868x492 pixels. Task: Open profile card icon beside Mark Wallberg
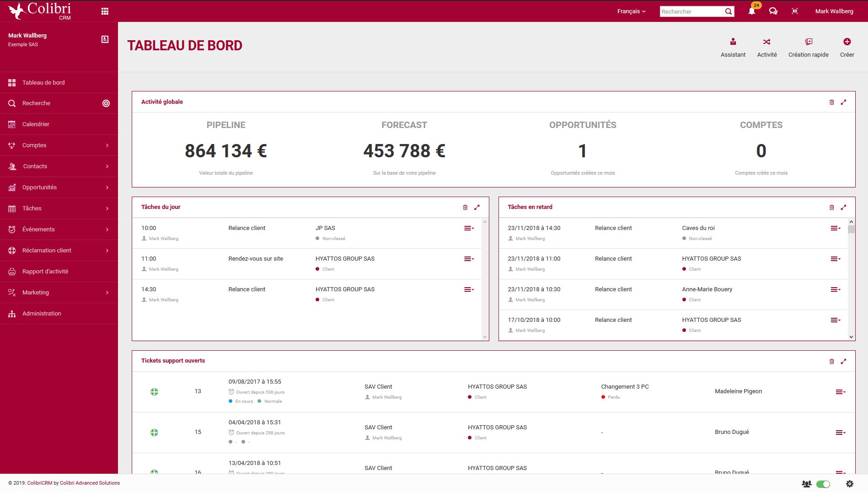tap(105, 39)
